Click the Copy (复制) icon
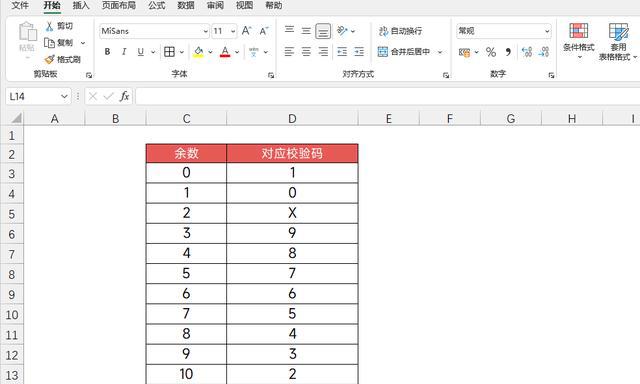The image size is (640, 384). tap(49, 43)
